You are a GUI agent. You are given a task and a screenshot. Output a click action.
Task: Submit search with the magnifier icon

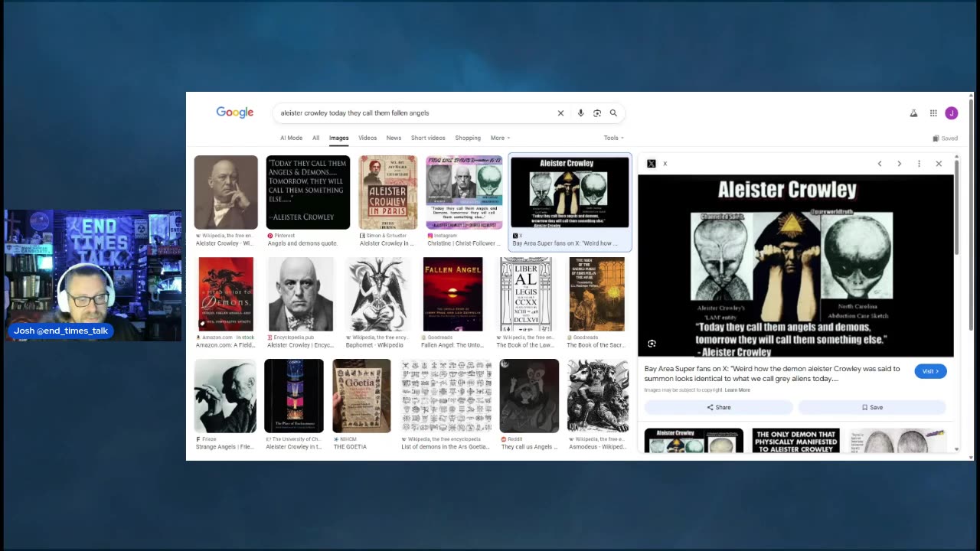(613, 113)
